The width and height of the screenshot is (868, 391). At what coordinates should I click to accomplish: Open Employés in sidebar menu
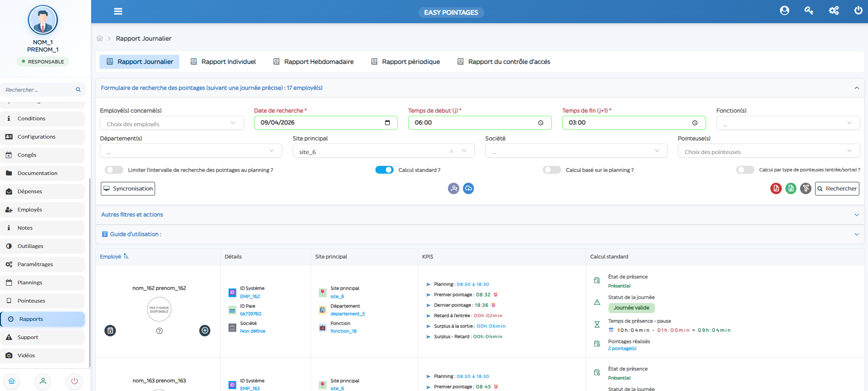[43, 210]
